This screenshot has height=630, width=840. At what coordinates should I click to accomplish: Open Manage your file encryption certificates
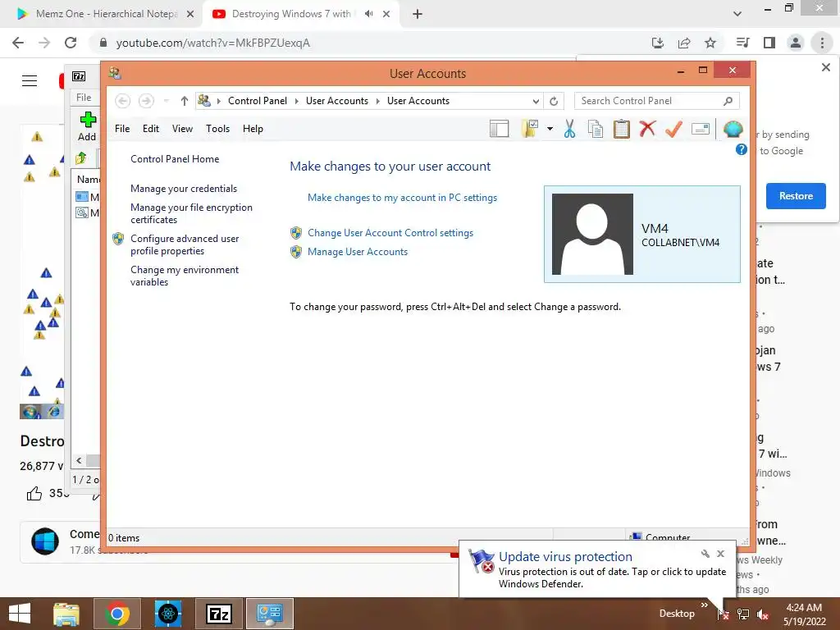click(191, 213)
